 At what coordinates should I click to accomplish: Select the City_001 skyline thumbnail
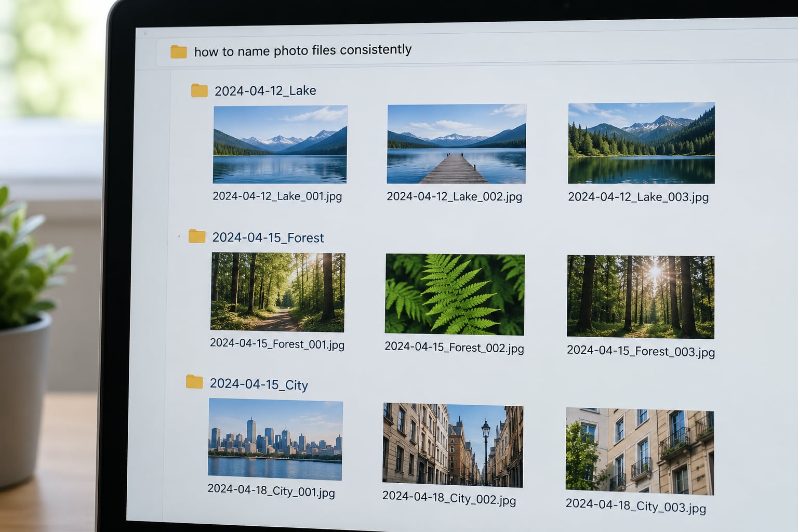(x=275, y=440)
